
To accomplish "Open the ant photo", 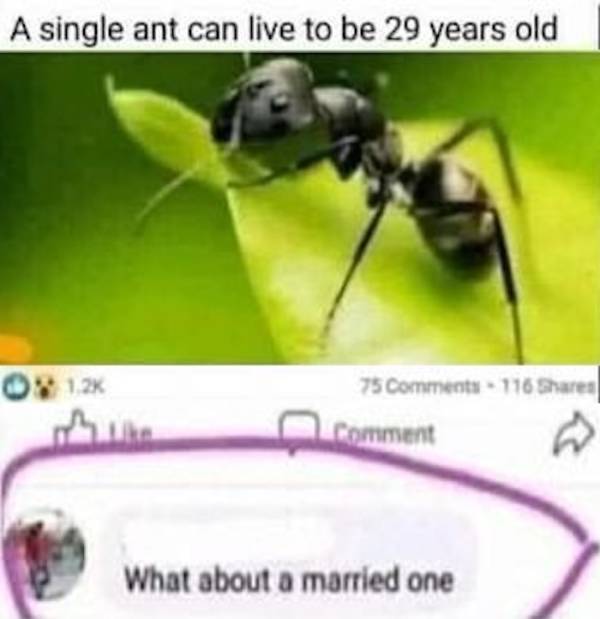I will tap(300, 208).
